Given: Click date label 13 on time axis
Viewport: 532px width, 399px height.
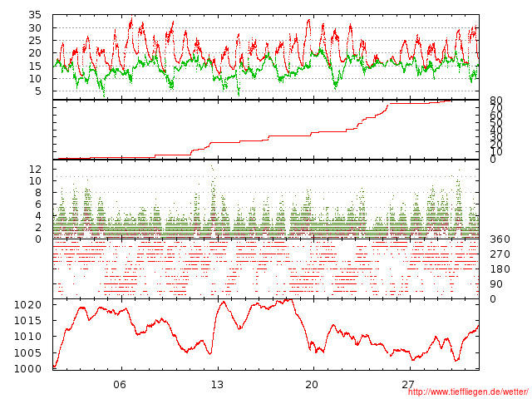Looking at the screenshot, I should (x=217, y=385).
